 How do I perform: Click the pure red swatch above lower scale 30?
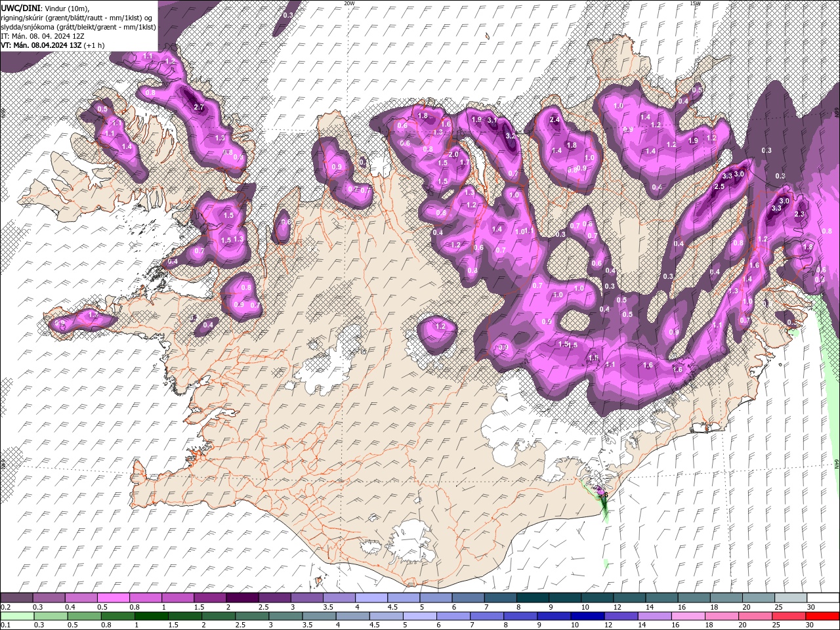(x=822, y=616)
